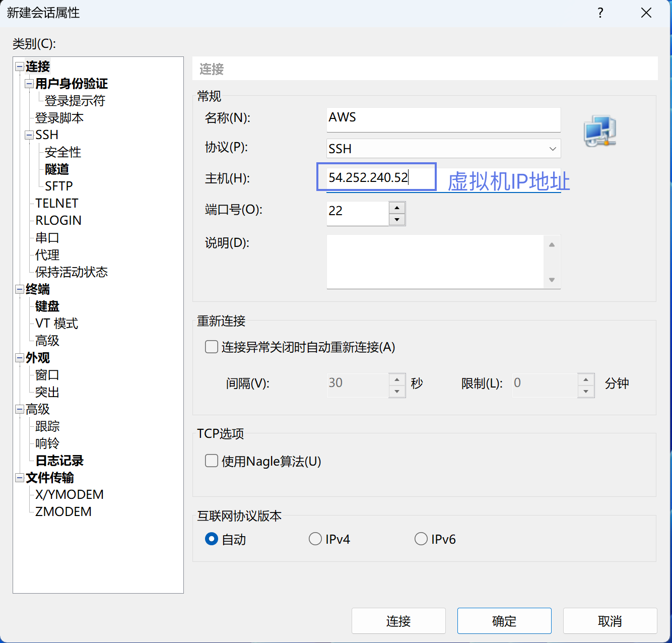Collapse the 文件传输 tree node
This screenshot has width=672, height=643.
coord(20,478)
